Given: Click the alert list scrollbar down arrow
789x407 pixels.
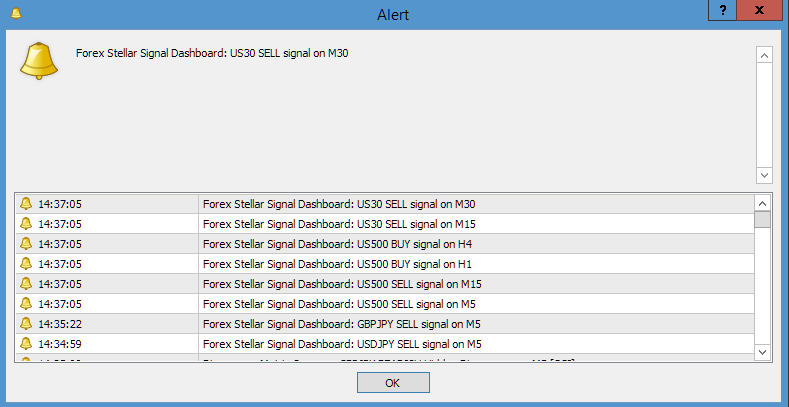Looking at the screenshot, I should [762, 352].
